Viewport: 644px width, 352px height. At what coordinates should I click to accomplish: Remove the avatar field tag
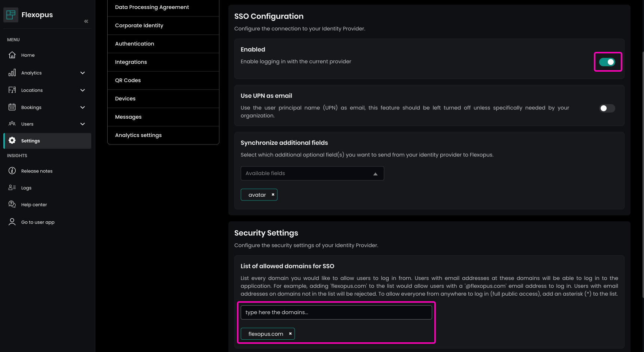[273, 195]
